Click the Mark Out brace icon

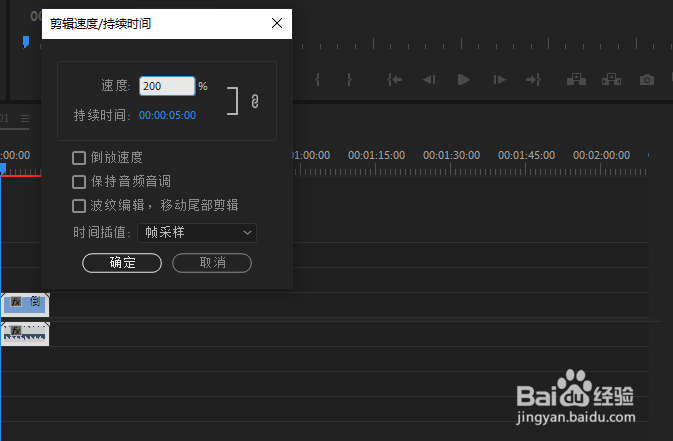[349, 79]
